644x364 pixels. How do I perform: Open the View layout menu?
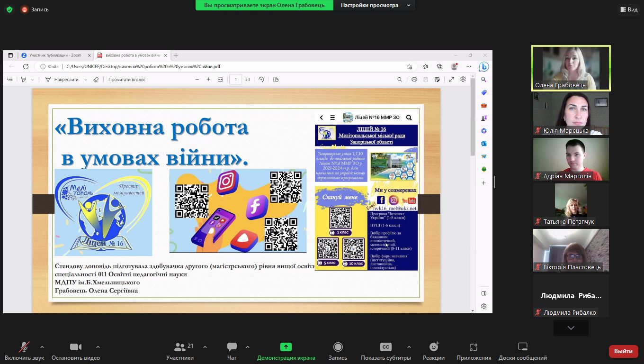[628, 9]
